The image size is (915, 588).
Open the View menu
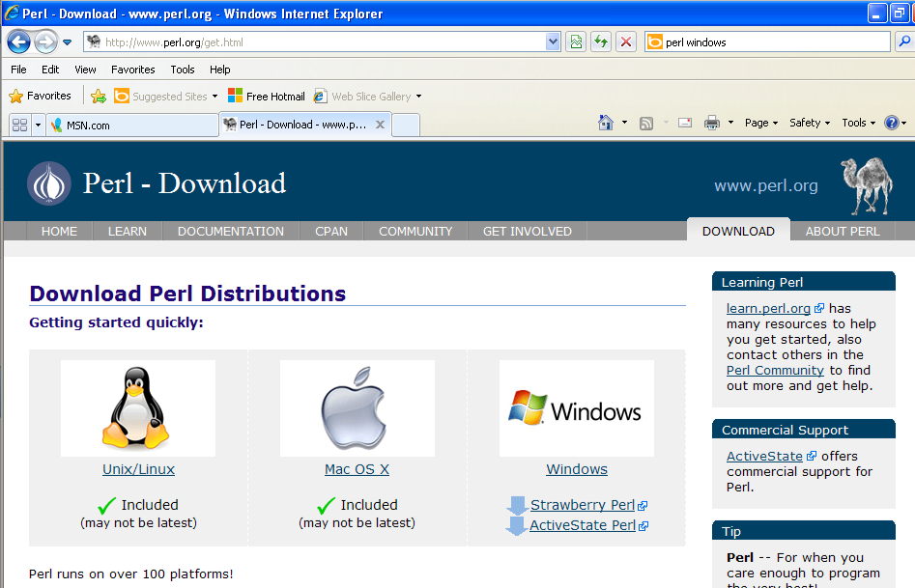(x=85, y=70)
